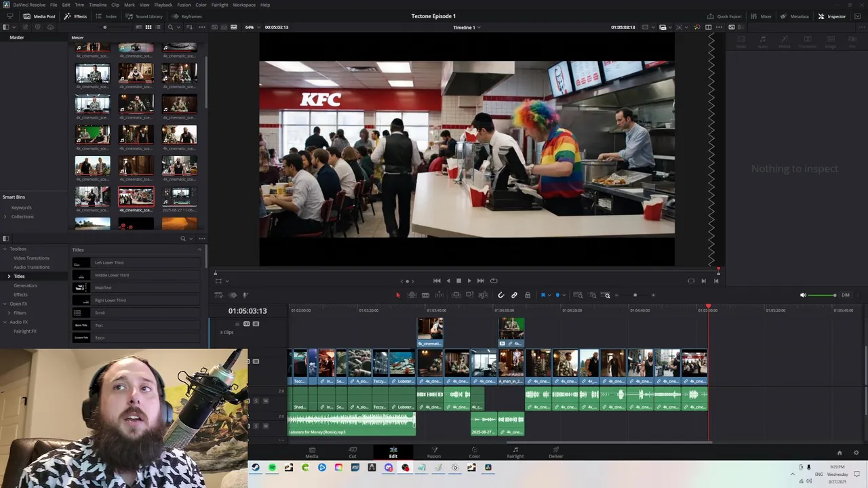The width and height of the screenshot is (868, 488).
Task: Click the Replace Clip edit icon
Action: (x=483, y=295)
